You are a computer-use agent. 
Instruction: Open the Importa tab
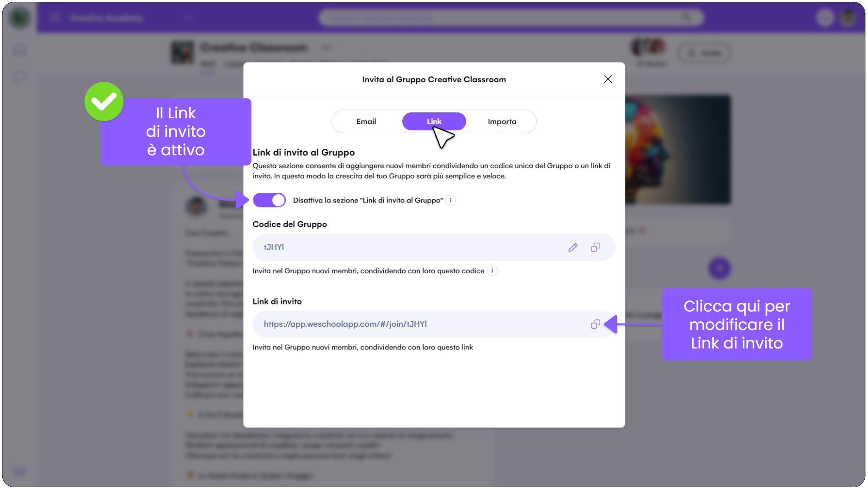coord(502,122)
